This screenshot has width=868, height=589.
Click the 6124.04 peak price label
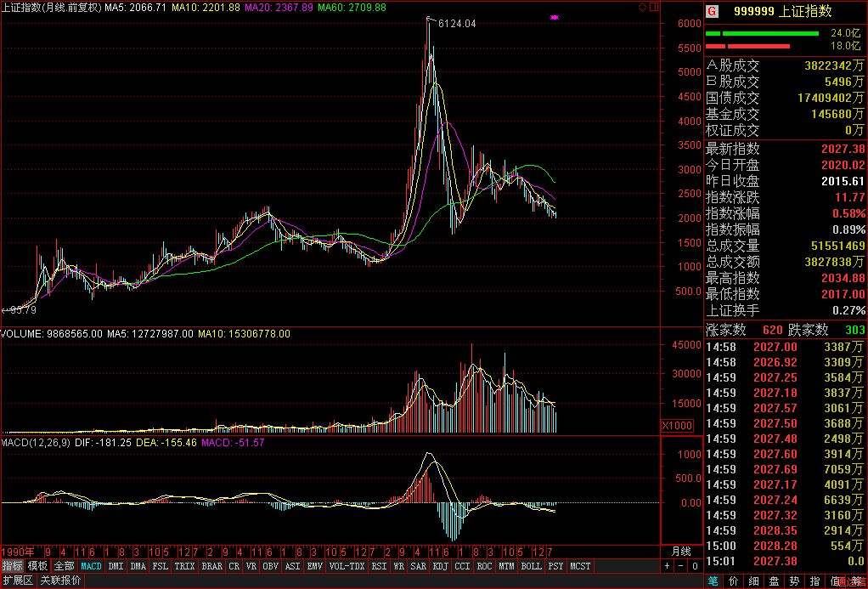(x=457, y=24)
